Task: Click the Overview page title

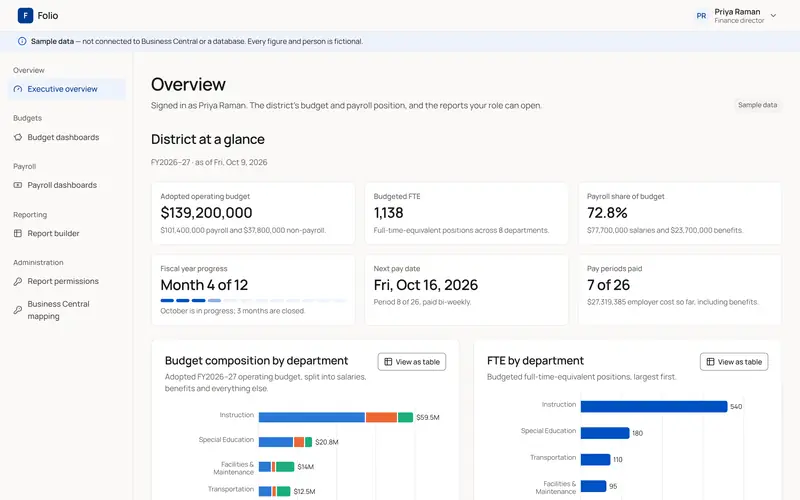Action: pos(188,84)
